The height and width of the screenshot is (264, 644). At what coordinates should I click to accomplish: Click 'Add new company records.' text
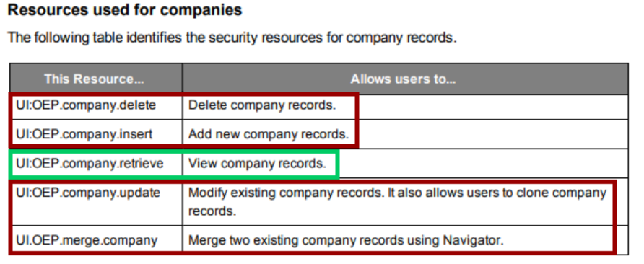coord(268,134)
